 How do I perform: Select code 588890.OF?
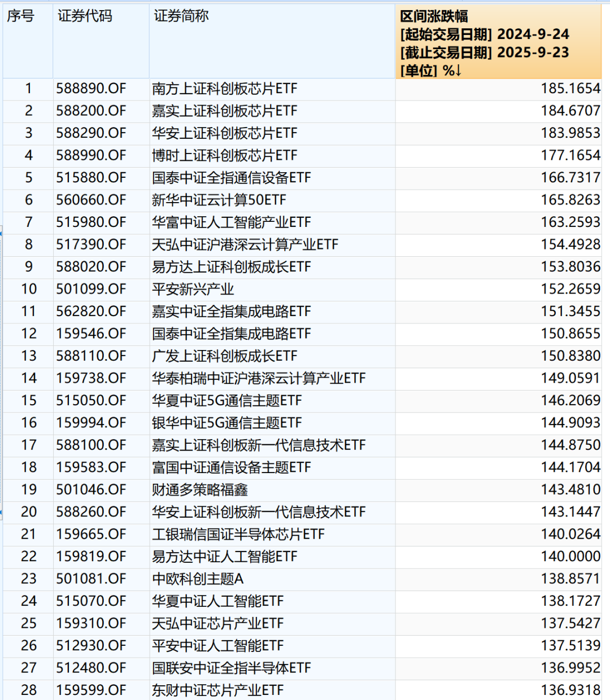pos(91,89)
